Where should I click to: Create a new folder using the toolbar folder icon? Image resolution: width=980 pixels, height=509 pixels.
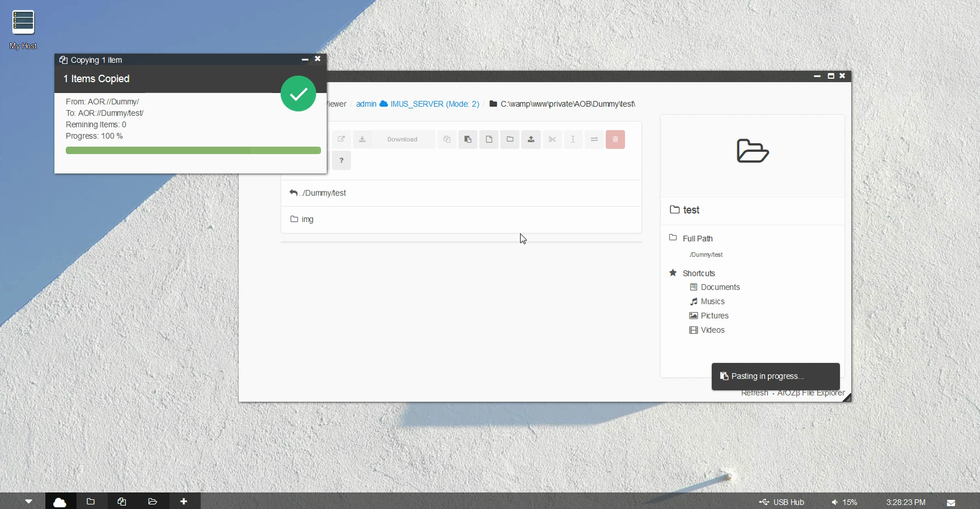click(x=510, y=139)
